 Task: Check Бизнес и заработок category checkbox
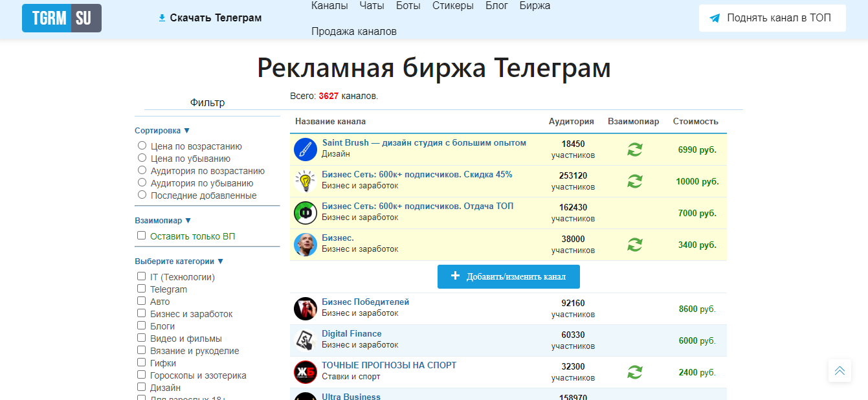tap(141, 313)
